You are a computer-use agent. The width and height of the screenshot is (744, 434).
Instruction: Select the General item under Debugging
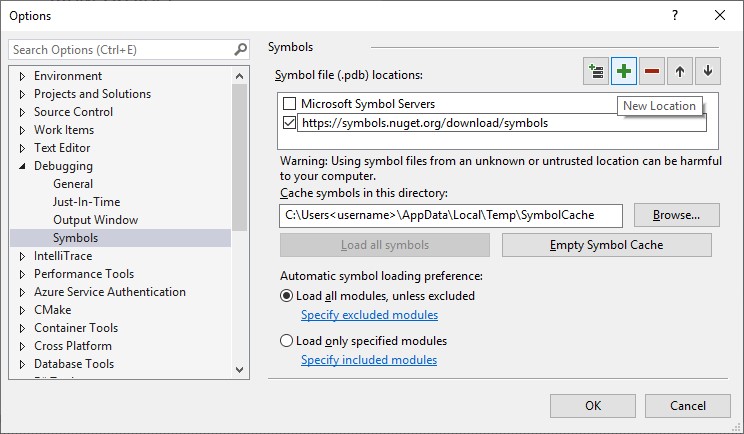(x=73, y=184)
